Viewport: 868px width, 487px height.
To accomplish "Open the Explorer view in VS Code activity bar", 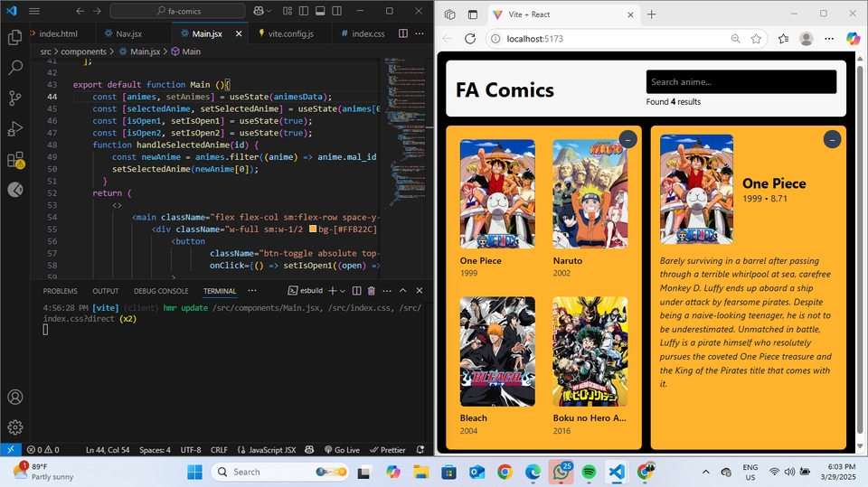I will pyautogui.click(x=15, y=37).
